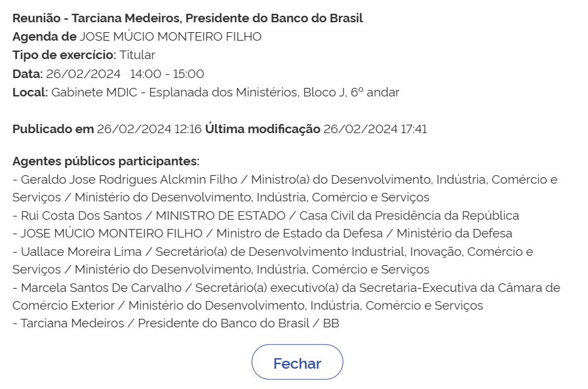Click the Local Gabinete MDIC address text
The image size is (588, 389).
tap(225, 92)
